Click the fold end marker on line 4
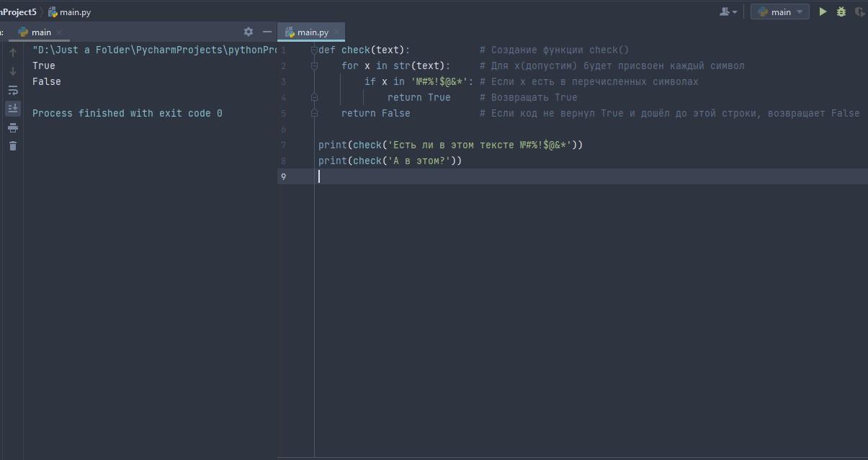The height and width of the screenshot is (460, 868). click(x=315, y=97)
